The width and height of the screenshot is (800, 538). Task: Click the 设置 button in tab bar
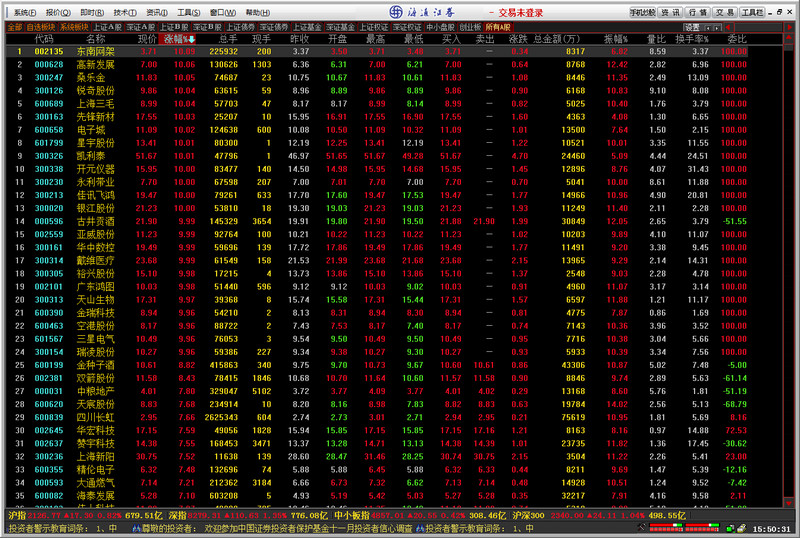[692, 28]
